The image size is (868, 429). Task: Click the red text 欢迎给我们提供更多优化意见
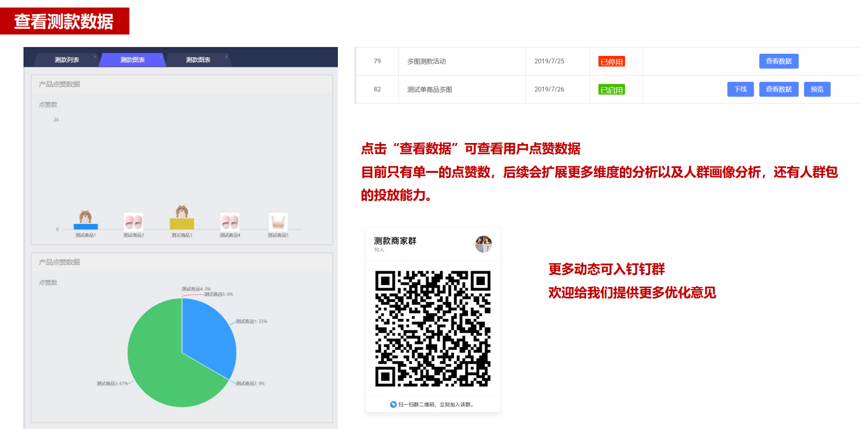coord(632,293)
